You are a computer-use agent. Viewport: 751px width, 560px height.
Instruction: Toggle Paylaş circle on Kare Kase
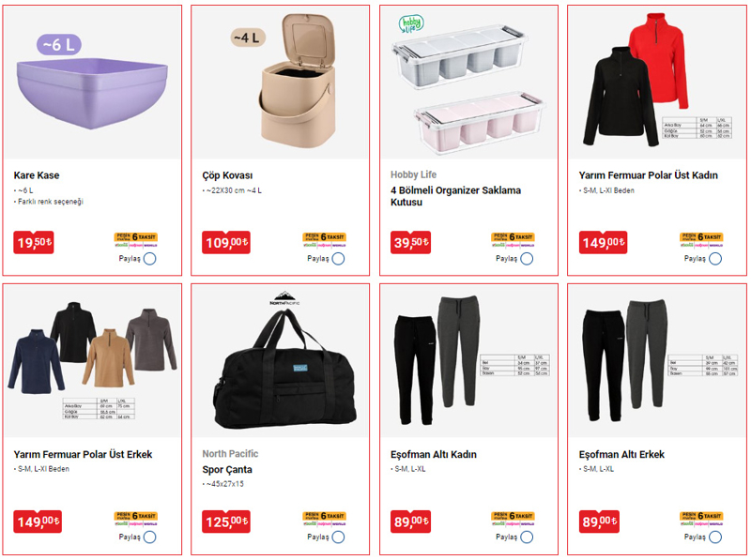coord(149,259)
